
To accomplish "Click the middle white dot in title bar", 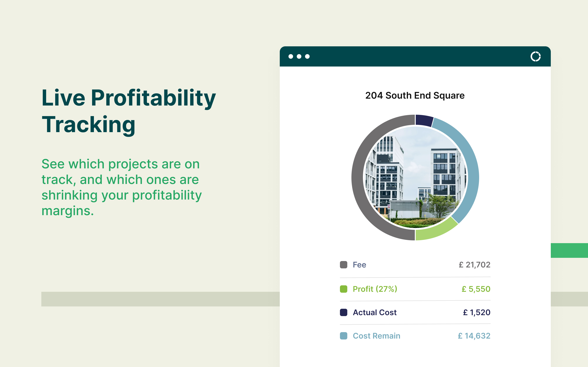I will 299,57.
